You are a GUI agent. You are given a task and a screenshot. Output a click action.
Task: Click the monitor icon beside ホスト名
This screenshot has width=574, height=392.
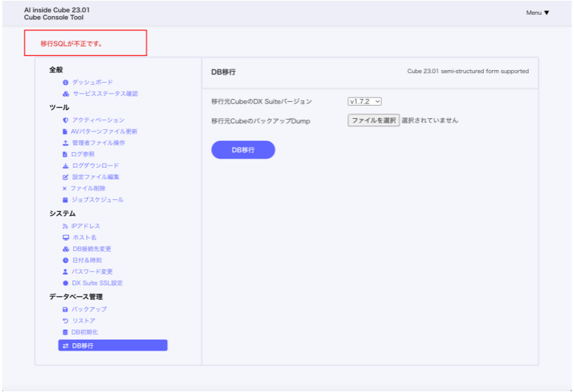coord(66,238)
